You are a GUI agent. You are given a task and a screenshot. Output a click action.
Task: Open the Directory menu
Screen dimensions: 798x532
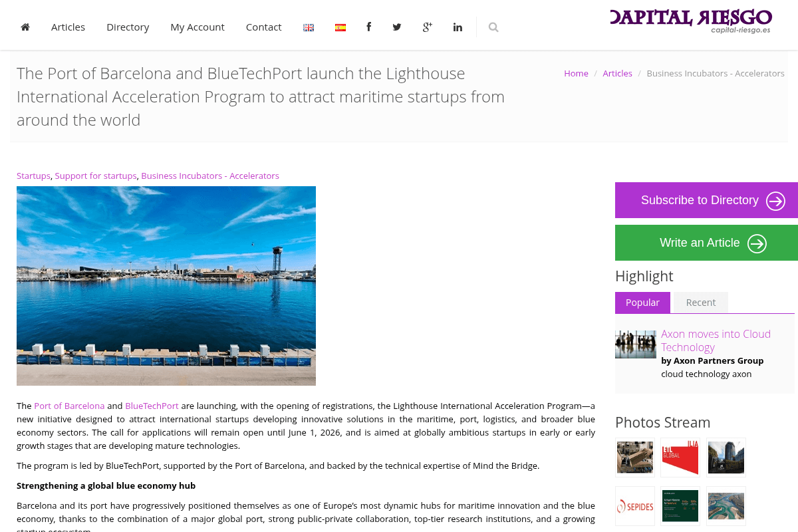(x=128, y=27)
